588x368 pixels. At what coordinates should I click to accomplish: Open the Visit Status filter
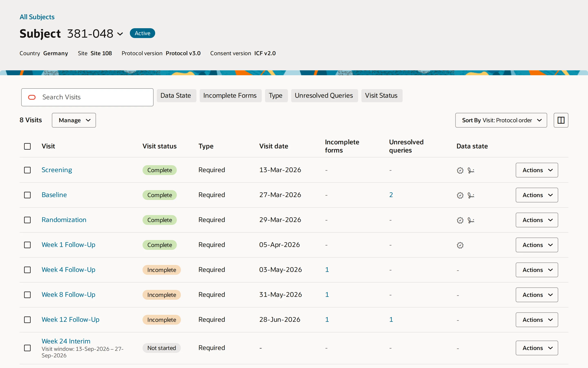[382, 96]
